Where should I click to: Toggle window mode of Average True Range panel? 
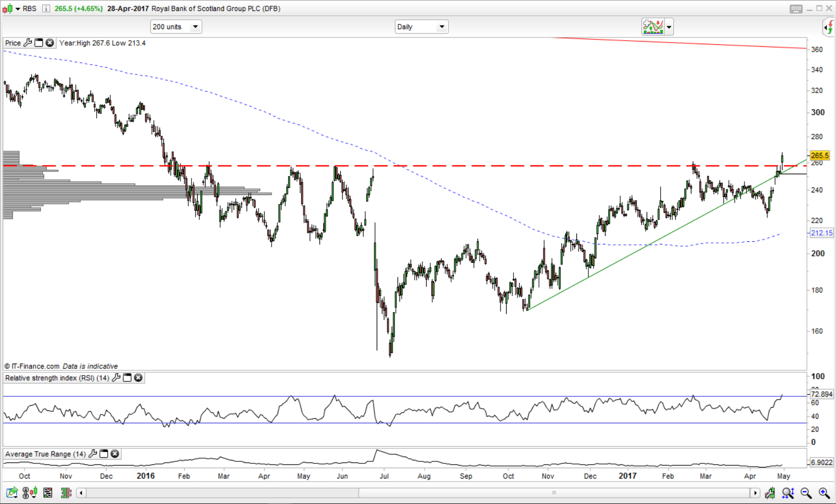click(x=104, y=454)
